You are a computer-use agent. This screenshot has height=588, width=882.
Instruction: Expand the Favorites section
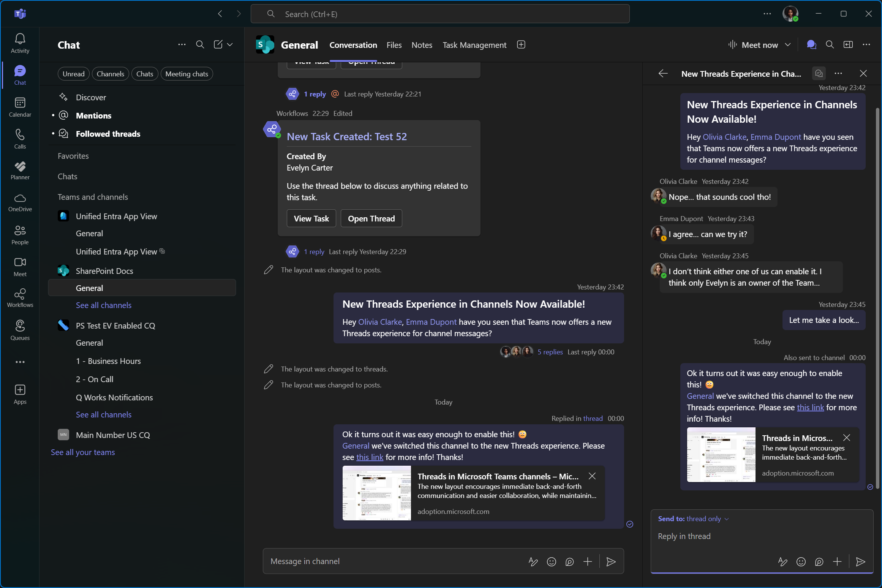pyautogui.click(x=73, y=156)
